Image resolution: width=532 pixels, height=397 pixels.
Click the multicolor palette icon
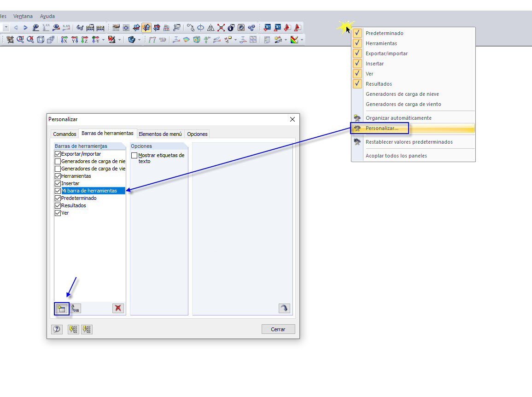pos(294,40)
